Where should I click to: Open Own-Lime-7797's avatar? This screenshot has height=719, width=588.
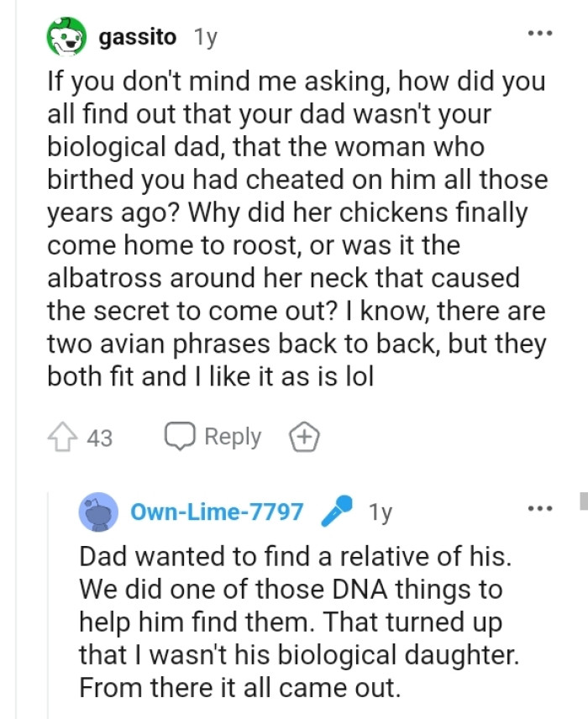pos(98,512)
